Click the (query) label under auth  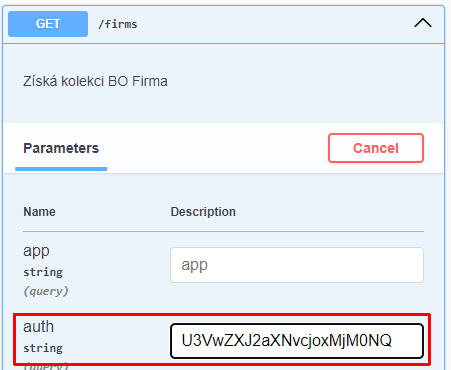[46, 366]
